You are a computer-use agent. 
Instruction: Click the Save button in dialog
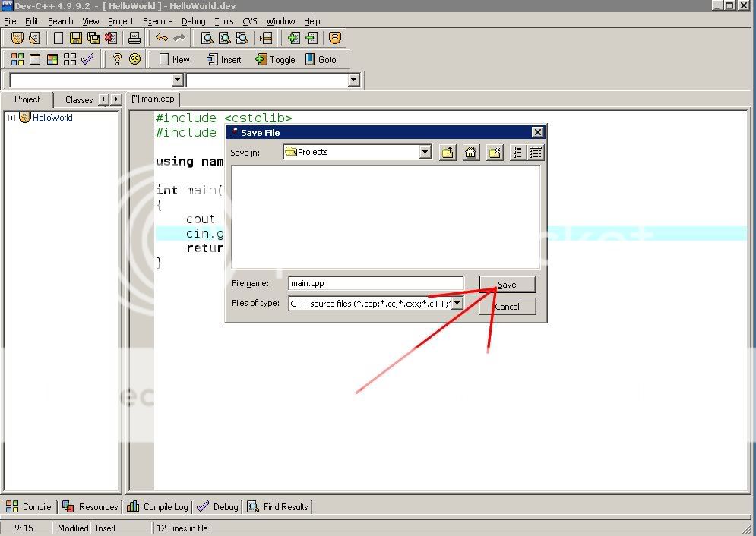[x=508, y=285]
